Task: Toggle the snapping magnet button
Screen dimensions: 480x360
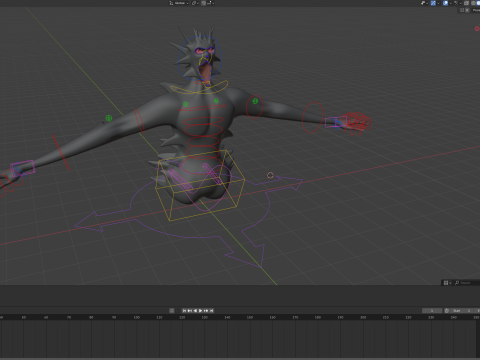Action: pos(203,3)
